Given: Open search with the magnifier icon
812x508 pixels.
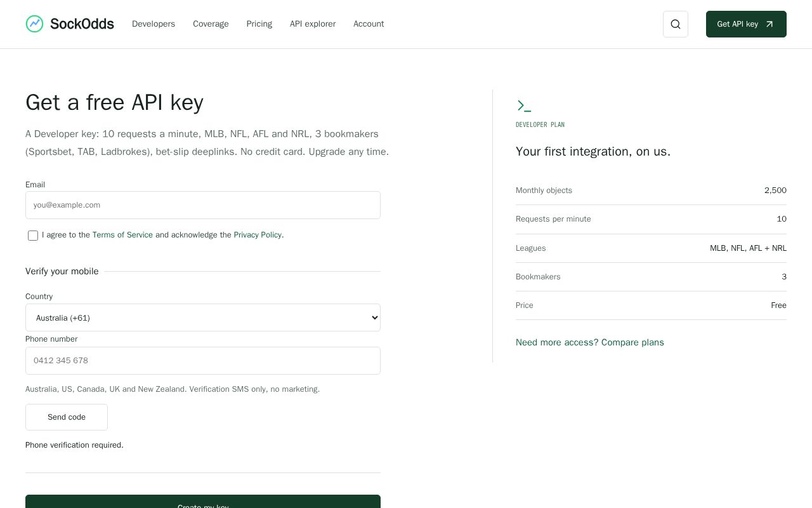Looking at the screenshot, I should click(676, 24).
